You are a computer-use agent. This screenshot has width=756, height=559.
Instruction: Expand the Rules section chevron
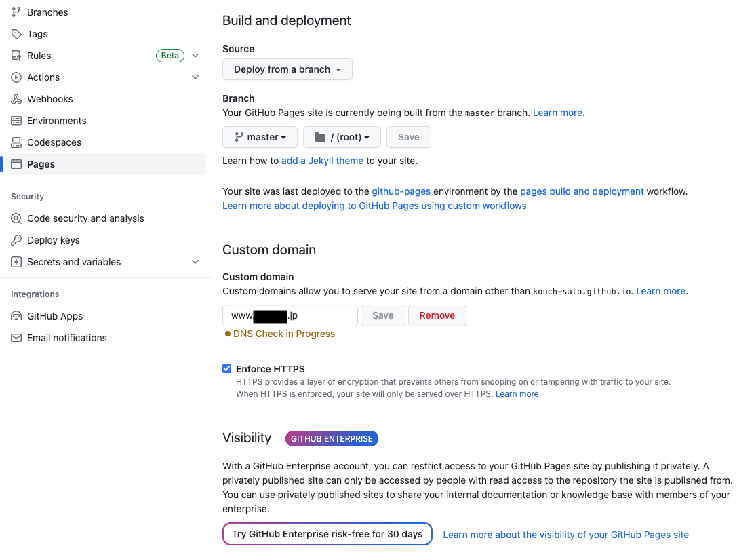click(x=195, y=56)
